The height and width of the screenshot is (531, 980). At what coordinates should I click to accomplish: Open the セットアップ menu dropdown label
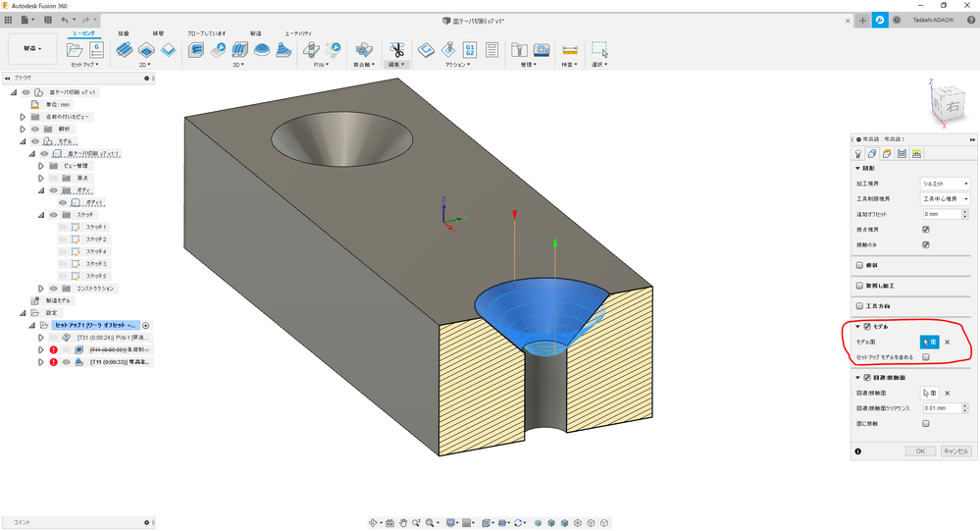[84, 65]
